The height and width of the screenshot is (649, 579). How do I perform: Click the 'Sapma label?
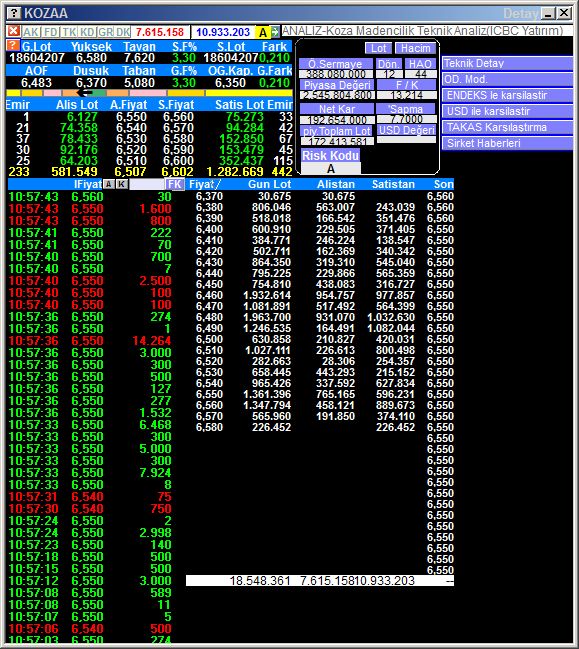[406, 109]
